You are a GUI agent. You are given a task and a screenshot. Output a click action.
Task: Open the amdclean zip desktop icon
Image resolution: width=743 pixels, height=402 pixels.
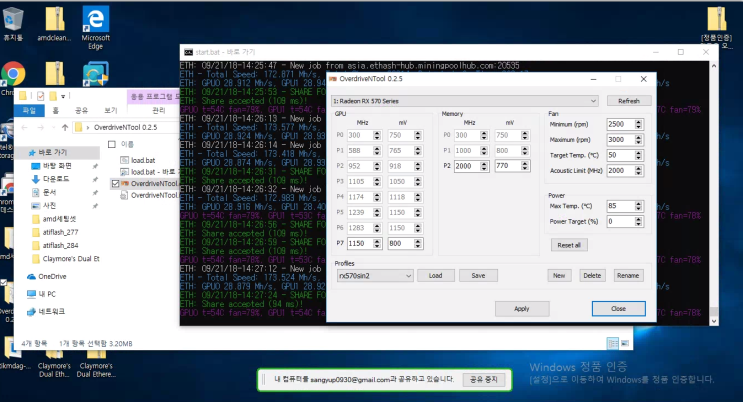click(x=54, y=24)
